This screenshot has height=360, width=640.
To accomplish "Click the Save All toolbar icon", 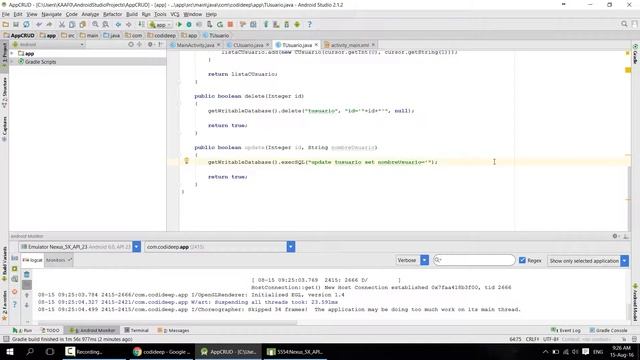I will click(x=16, y=24).
